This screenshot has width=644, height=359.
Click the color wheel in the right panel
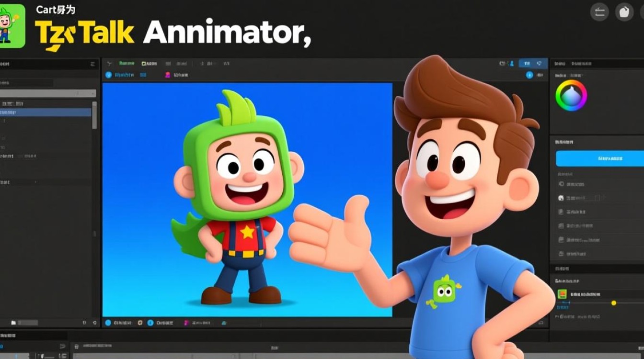click(571, 96)
